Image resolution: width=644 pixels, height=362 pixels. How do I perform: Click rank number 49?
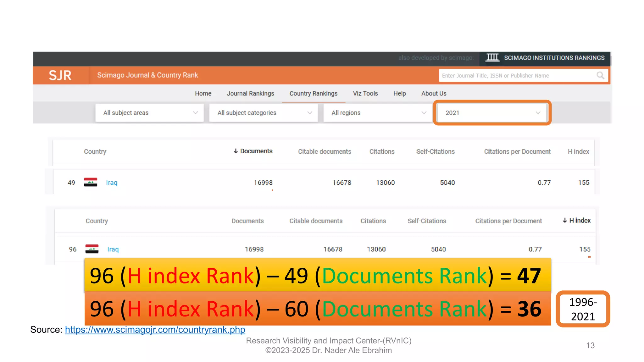pos(71,183)
